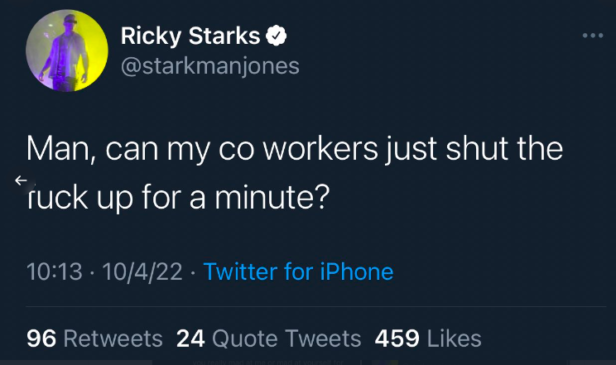This screenshot has height=365, width=616.
Task: Click the tweet's first line of text
Action: click(x=295, y=149)
